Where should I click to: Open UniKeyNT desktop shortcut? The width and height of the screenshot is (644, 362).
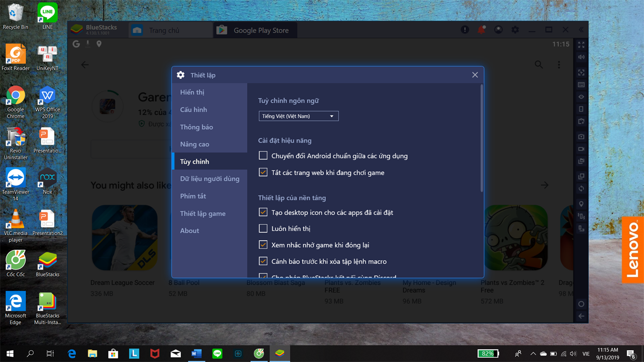point(48,58)
